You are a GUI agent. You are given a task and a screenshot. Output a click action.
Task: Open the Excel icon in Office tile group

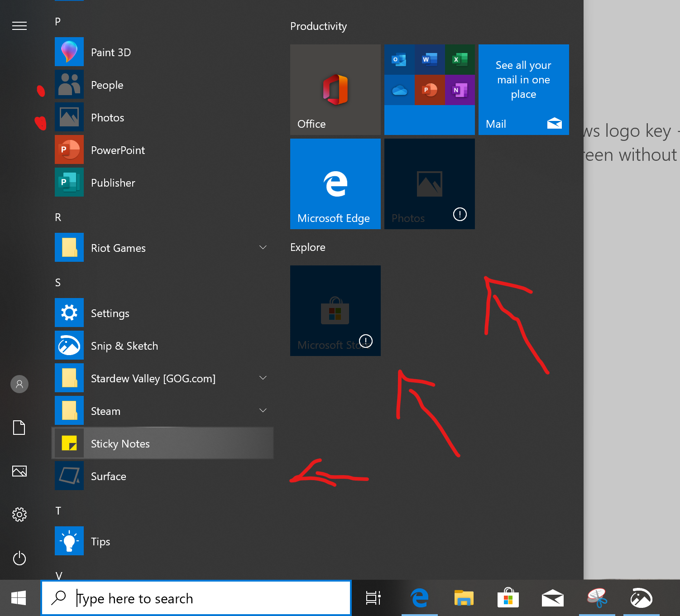click(460, 59)
